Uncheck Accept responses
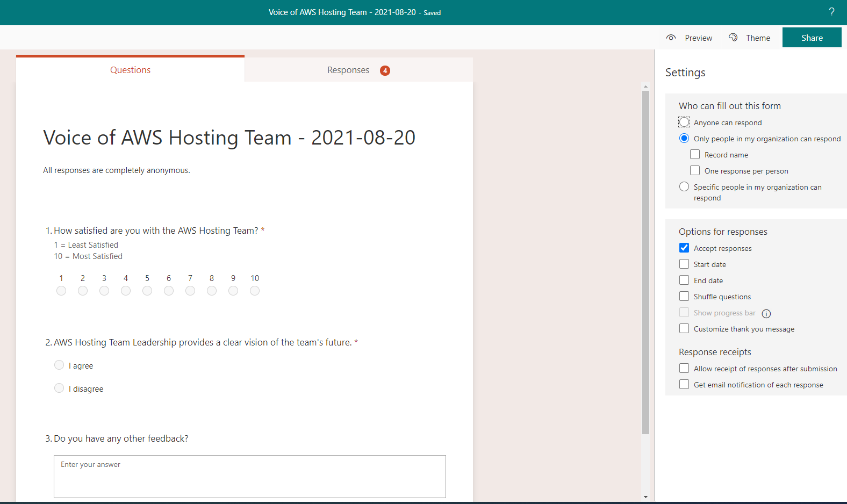This screenshot has height=504, width=847. point(684,248)
